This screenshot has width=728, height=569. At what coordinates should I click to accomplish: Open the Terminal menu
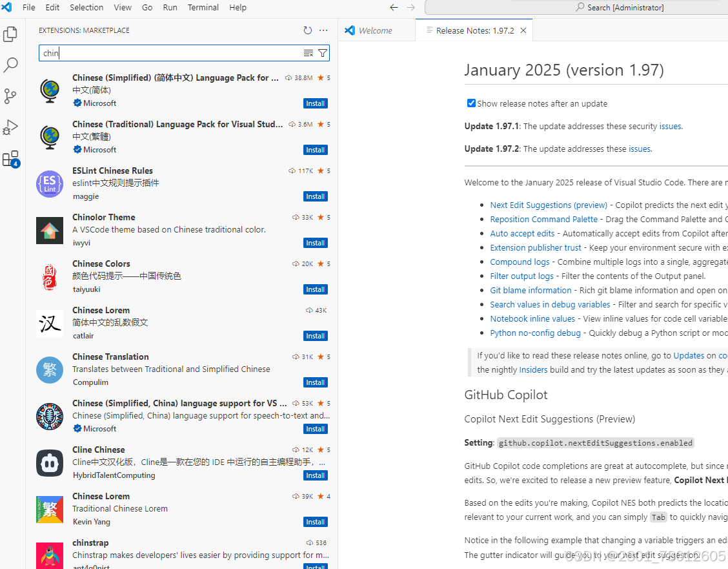pos(203,8)
